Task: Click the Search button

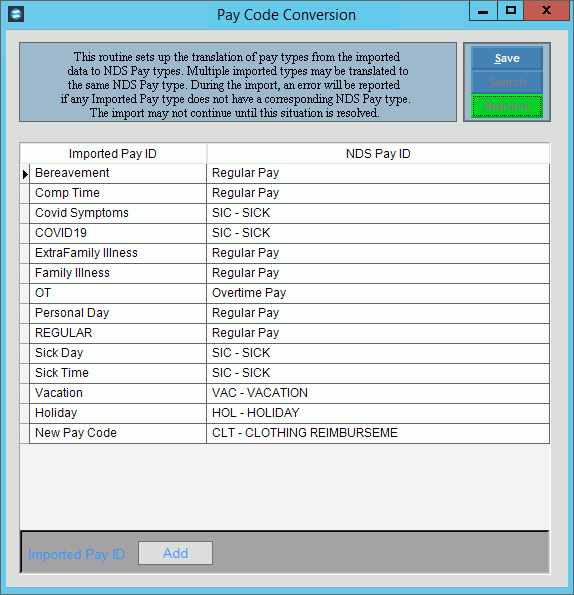Action: [507, 82]
